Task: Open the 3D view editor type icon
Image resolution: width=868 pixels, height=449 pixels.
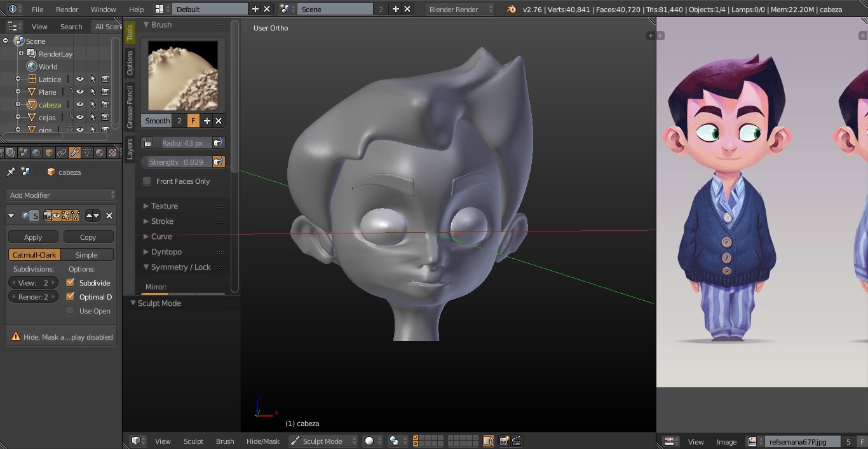Action: click(138, 441)
